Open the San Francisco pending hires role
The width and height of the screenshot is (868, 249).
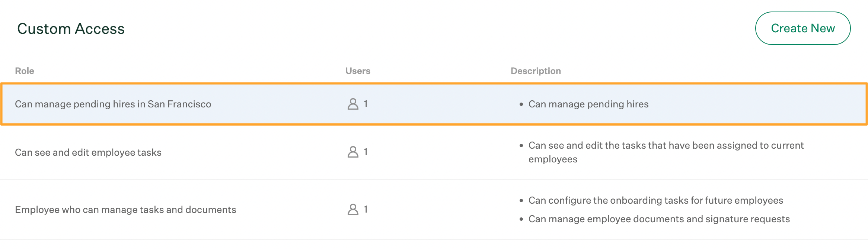click(113, 104)
